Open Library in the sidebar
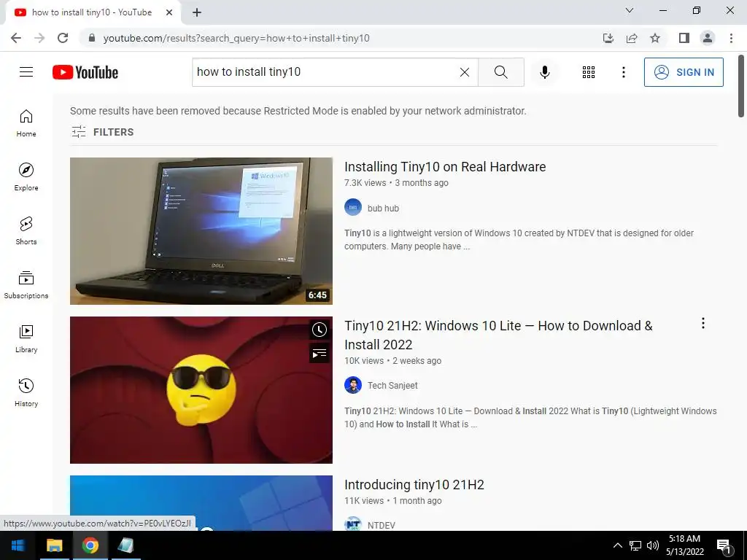 pos(26,338)
